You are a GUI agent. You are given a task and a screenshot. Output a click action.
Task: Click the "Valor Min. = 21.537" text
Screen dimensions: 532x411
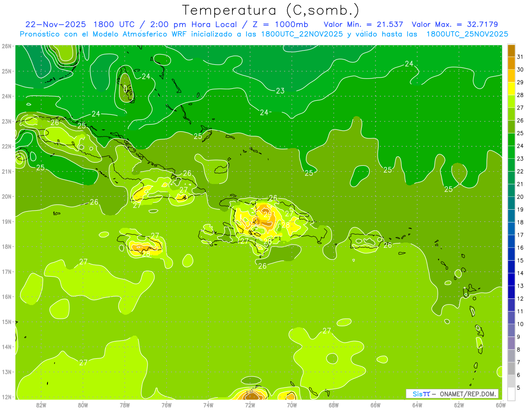coord(364,24)
